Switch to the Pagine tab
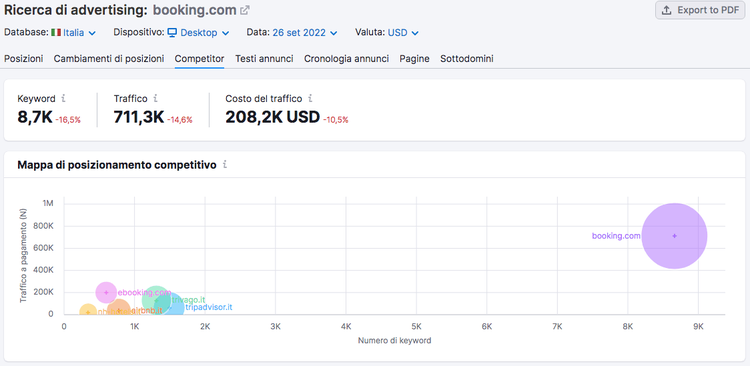750x366 pixels. tap(414, 58)
